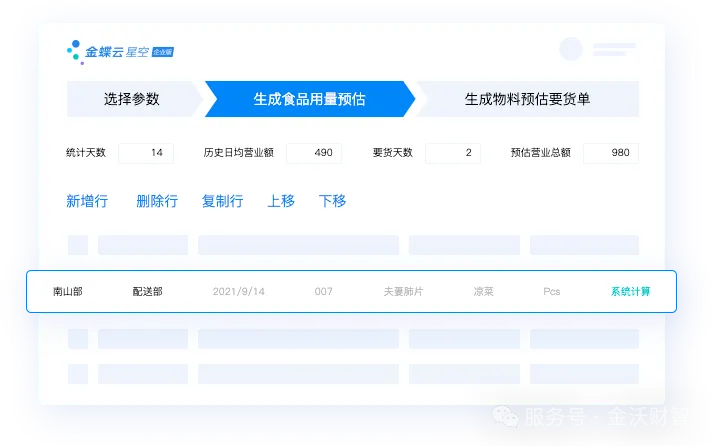
Task: Select the 配送部 cell
Action: click(x=147, y=291)
